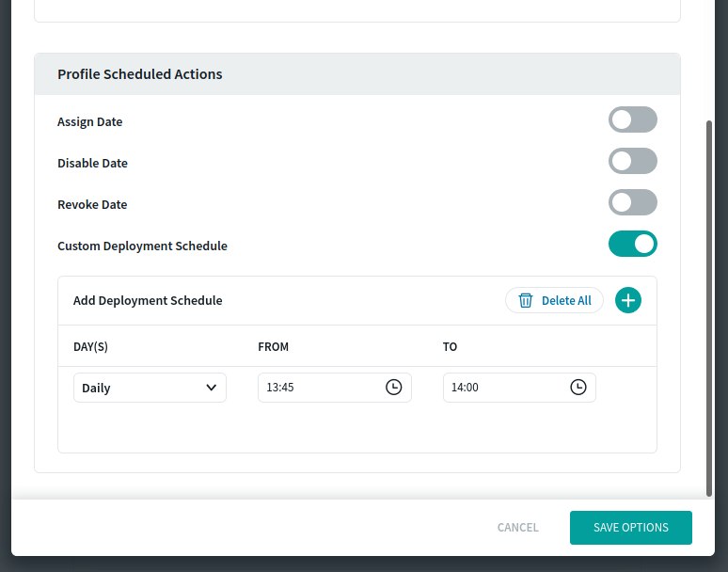Click the Profile Scheduled Actions header
The height and width of the screenshot is (572, 728).
[140, 73]
